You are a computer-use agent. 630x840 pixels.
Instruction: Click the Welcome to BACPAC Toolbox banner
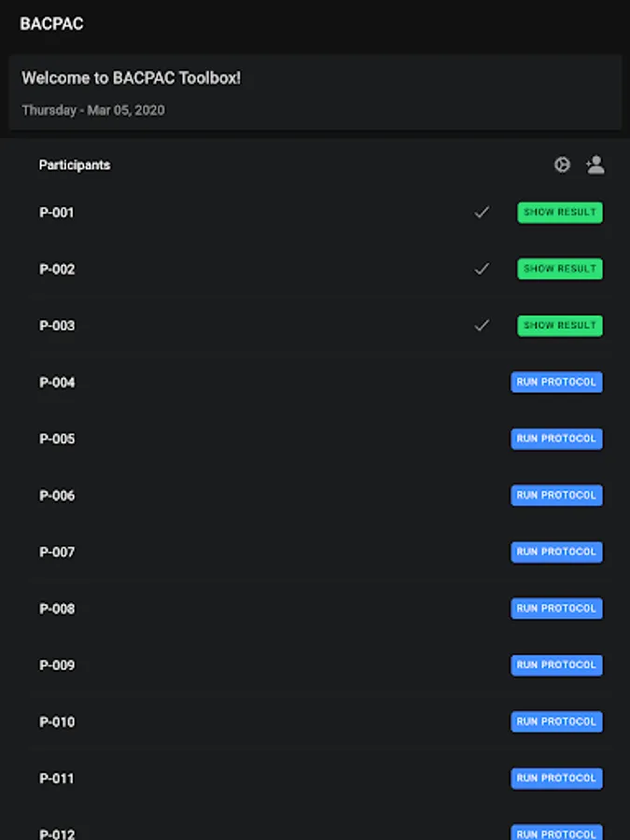[131, 78]
